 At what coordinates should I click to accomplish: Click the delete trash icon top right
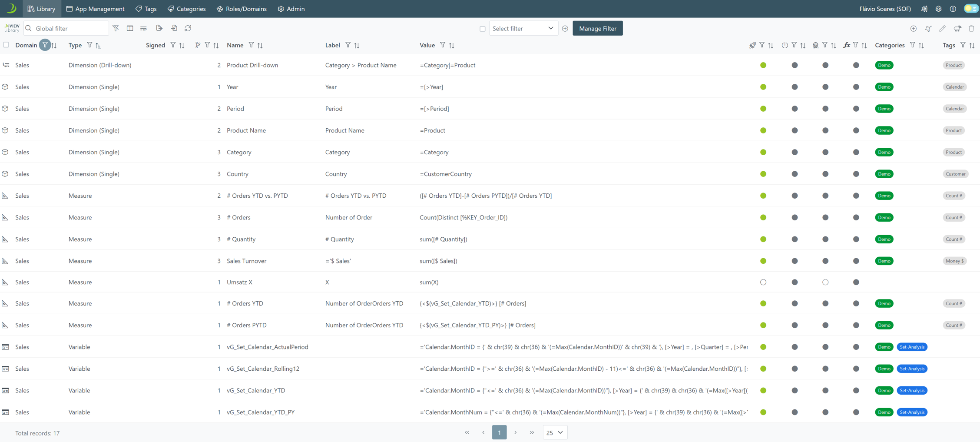point(971,28)
